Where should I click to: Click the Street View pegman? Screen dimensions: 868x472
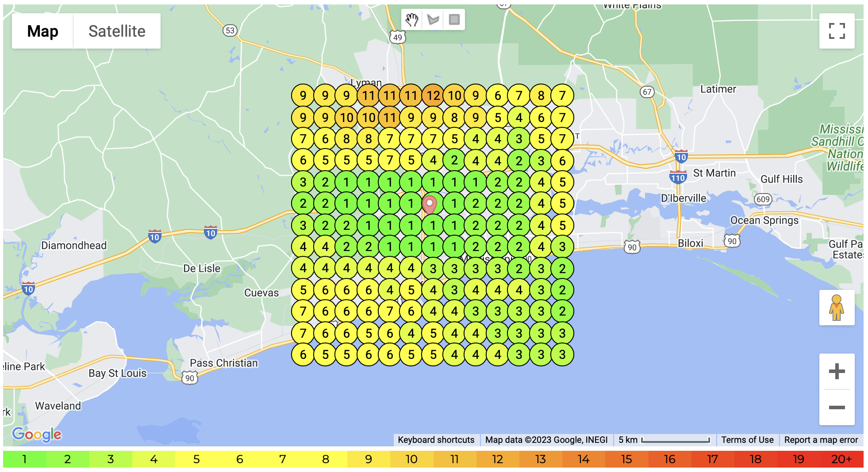[x=837, y=308]
